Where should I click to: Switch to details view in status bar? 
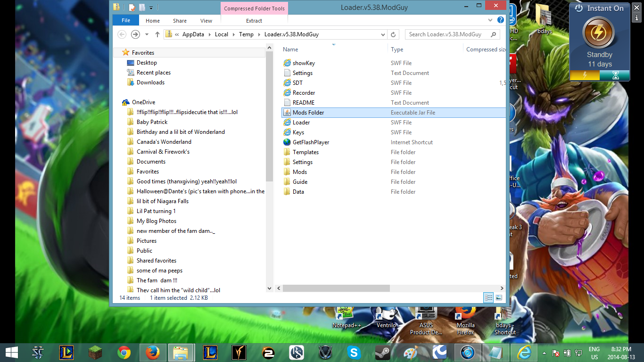point(488,297)
